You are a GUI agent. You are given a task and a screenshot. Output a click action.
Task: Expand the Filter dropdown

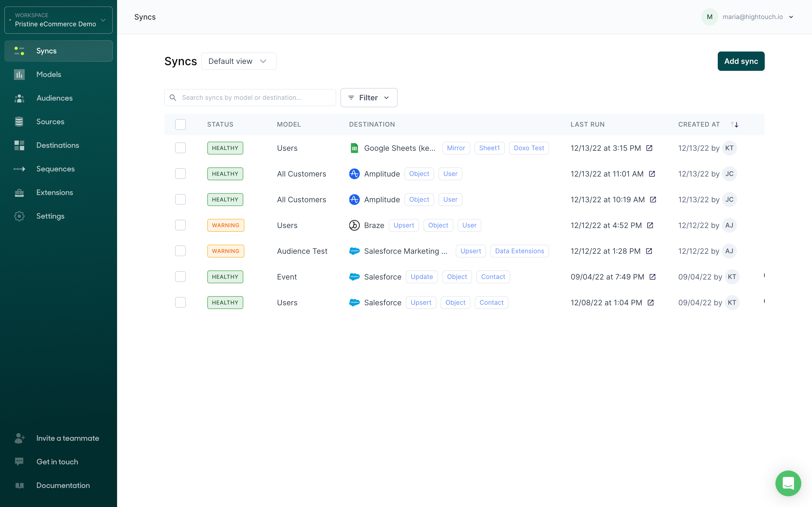[368, 98]
